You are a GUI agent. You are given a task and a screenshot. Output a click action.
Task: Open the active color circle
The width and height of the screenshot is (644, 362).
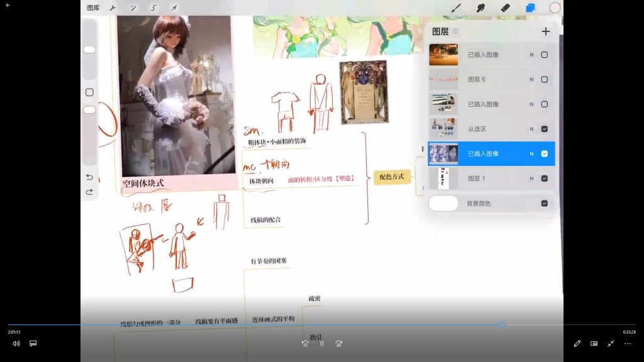pos(555,8)
